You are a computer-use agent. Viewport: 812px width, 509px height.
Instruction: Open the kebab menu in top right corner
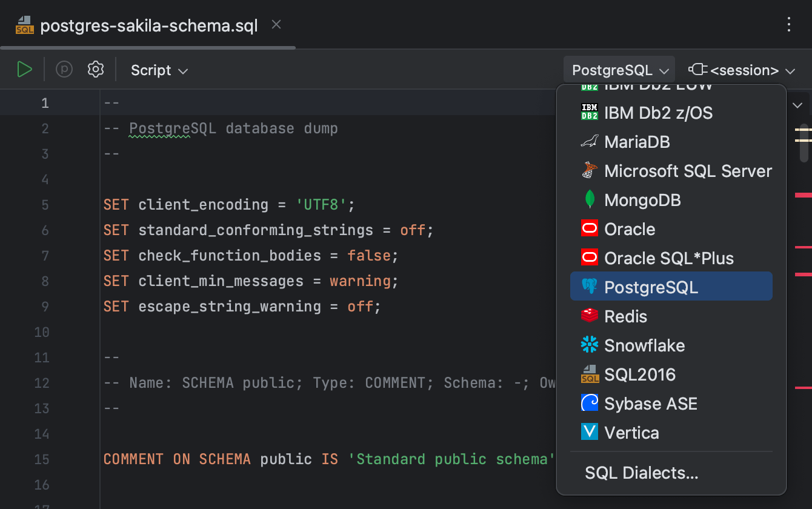789,25
